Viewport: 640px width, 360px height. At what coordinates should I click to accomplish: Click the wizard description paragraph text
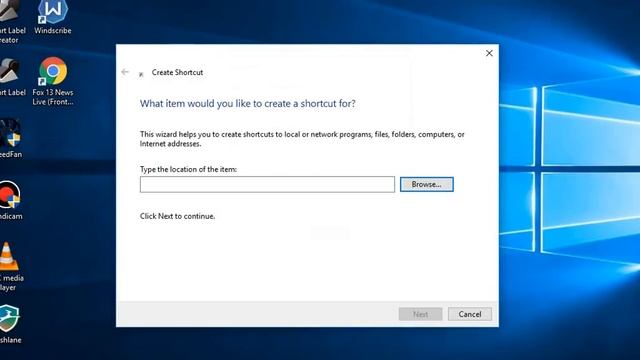[x=302, y=139]
